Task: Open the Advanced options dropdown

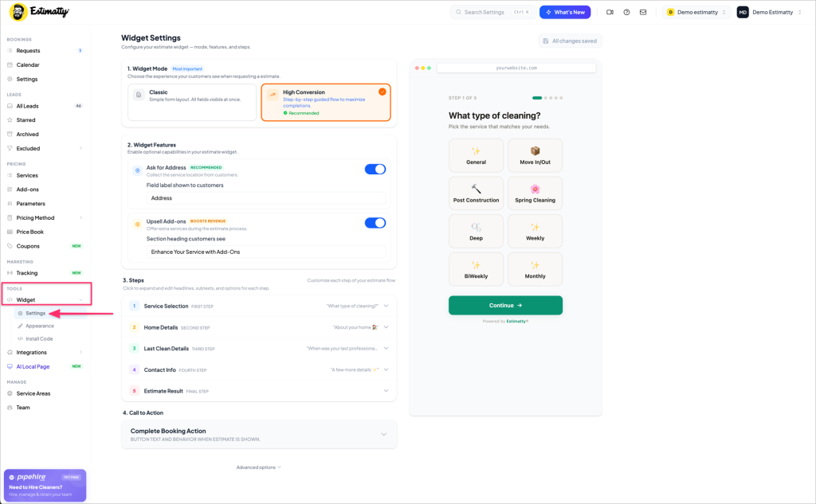Action: [259, 467]
